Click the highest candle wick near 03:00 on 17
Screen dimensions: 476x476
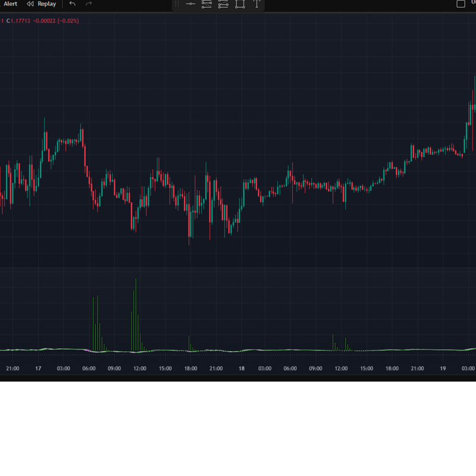point(45,125)
